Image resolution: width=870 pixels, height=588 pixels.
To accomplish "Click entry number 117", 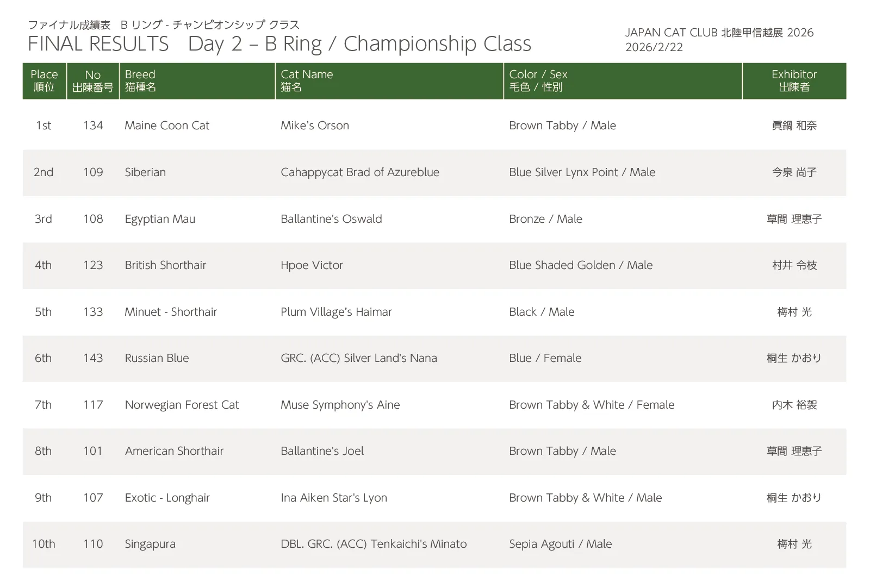I will [93, 405].
